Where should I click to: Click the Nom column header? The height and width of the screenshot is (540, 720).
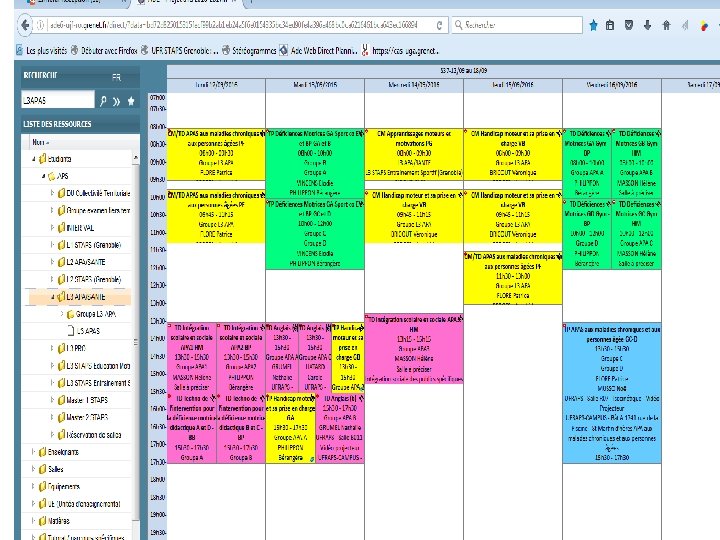pos(80,142)
